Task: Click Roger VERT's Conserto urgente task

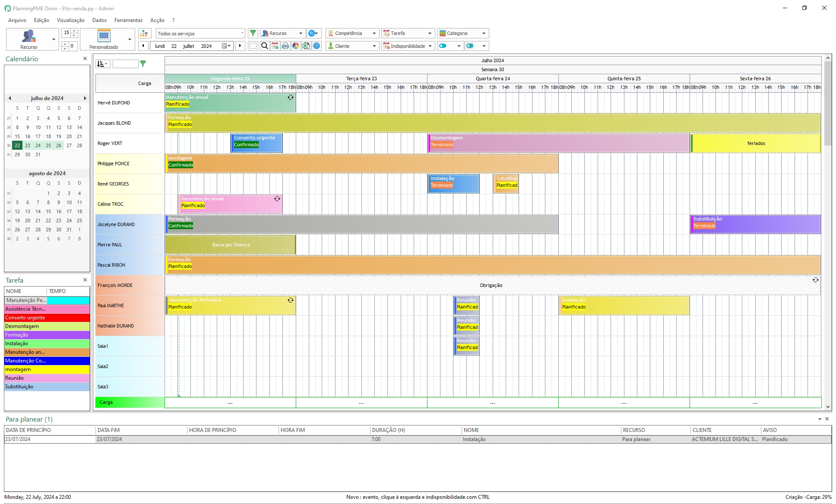Action: point(256,143)
